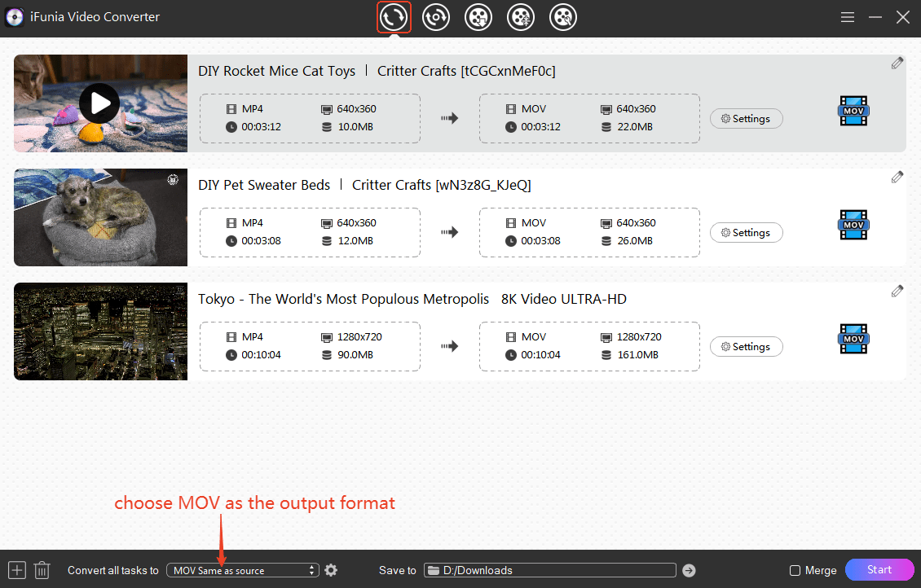This screenshot has width=921, height=588.
Task: Edit DIY Rocket Mice video with pencil icon
Action: 897,64
